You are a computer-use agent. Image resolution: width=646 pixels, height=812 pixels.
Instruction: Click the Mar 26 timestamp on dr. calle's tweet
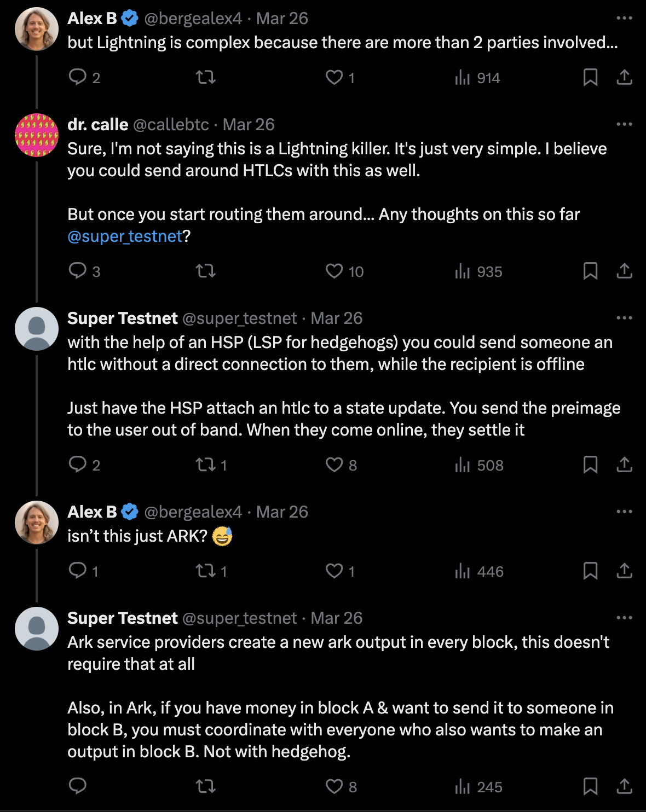coord(249,125)
